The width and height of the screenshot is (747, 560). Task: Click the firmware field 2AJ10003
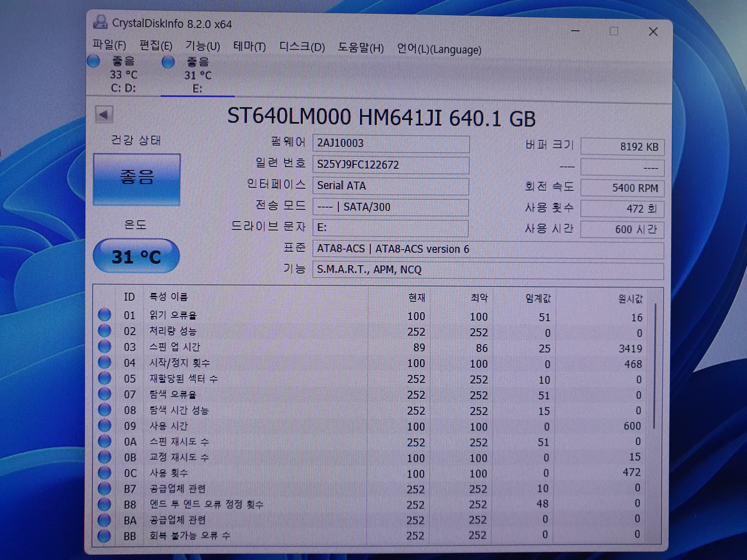(391, 144)
